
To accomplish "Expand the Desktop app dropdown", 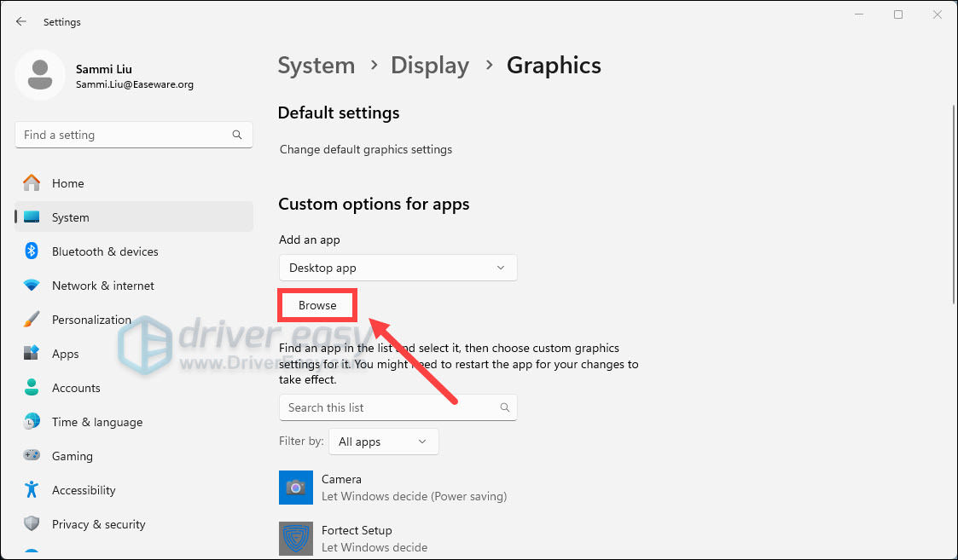I will (398, 268).
